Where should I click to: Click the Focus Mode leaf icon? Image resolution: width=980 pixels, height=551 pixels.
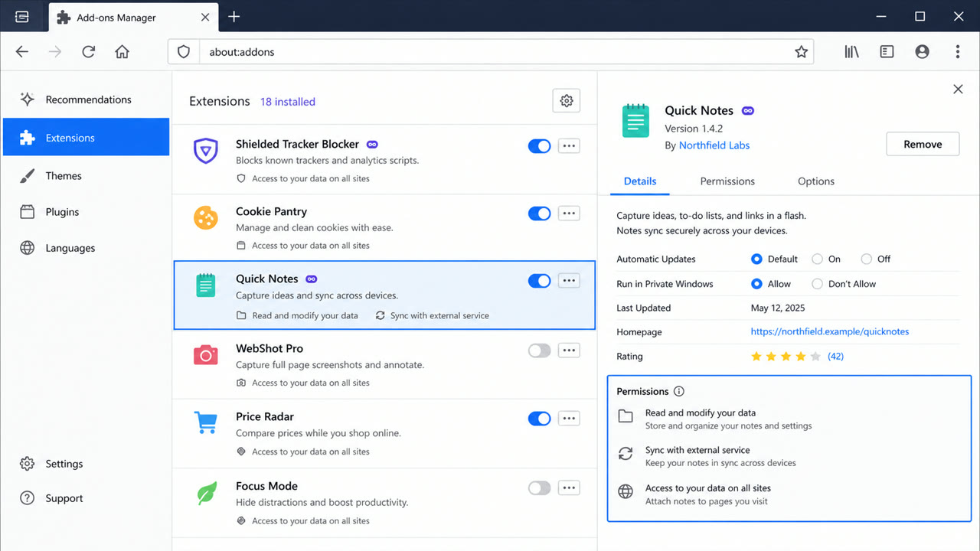(206, 493)
